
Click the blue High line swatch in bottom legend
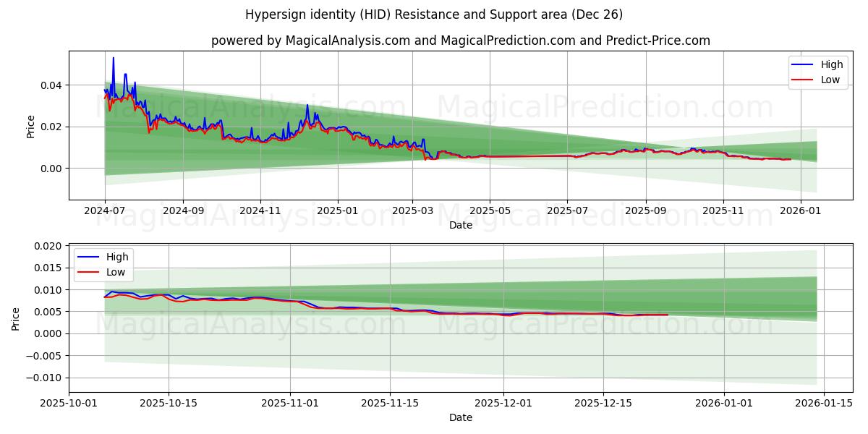point(88,257)
